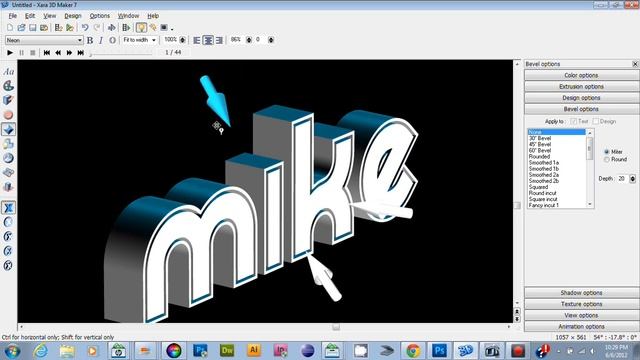This screenshot has height=360, width=640.
Task: Expand the Shadow options panel
Action: coord(581,293)
